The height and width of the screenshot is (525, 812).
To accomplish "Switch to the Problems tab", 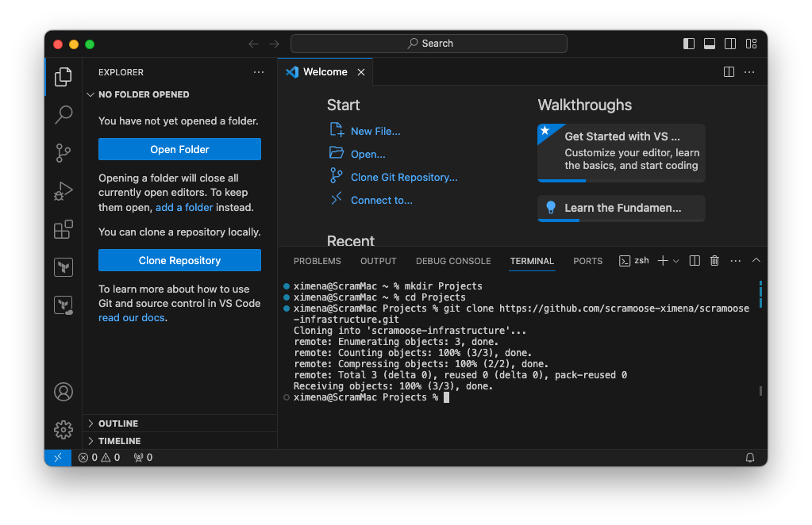I will (317, 261).
